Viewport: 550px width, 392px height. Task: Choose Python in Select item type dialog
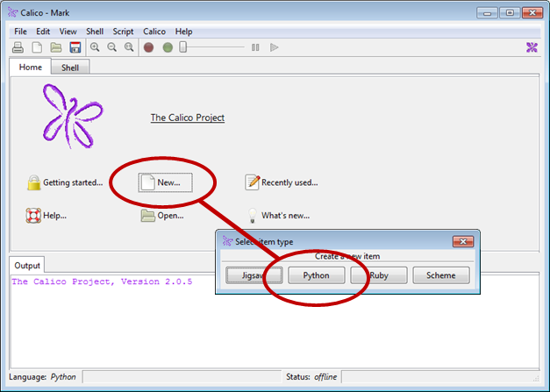click(x=317, y=275)
